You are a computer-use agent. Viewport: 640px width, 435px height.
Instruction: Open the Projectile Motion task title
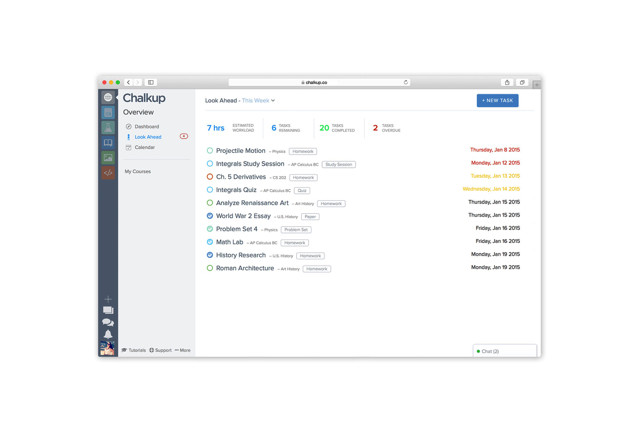[x=240, y=151]
